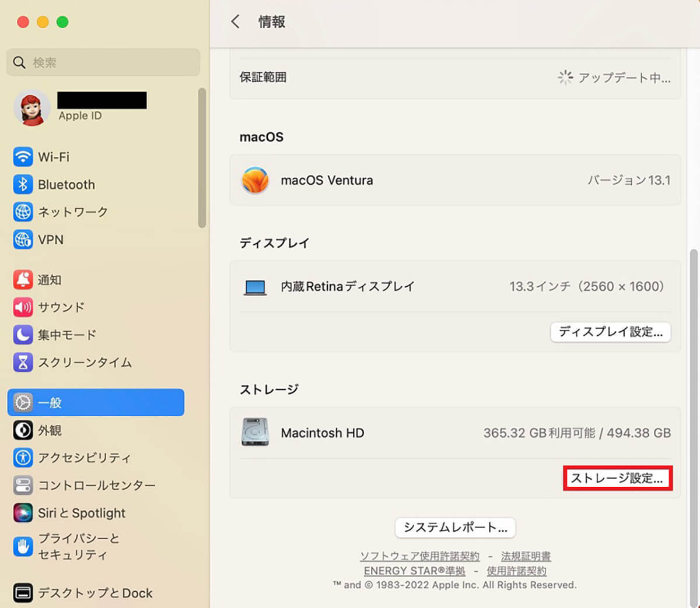Select ネットワーク label in sidebar
Viewport: 700px width, 608px height.
[73, 212]
